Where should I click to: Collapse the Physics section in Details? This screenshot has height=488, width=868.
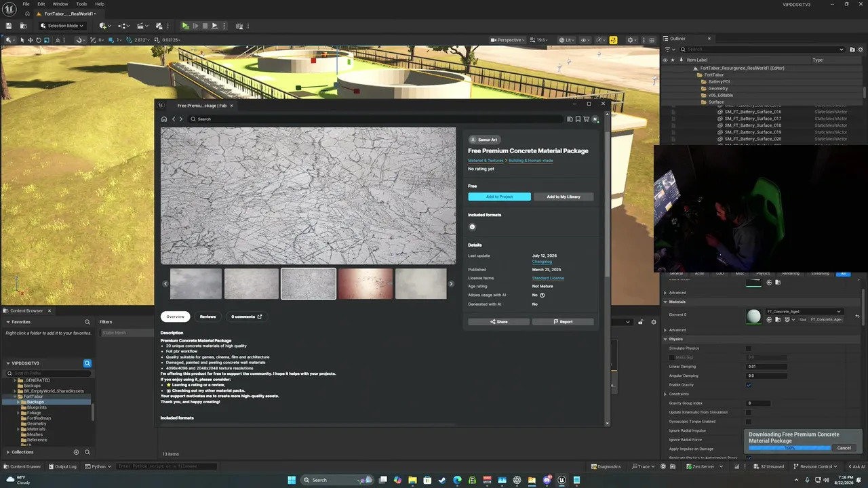pyautogui.click(x=665, y=339)
